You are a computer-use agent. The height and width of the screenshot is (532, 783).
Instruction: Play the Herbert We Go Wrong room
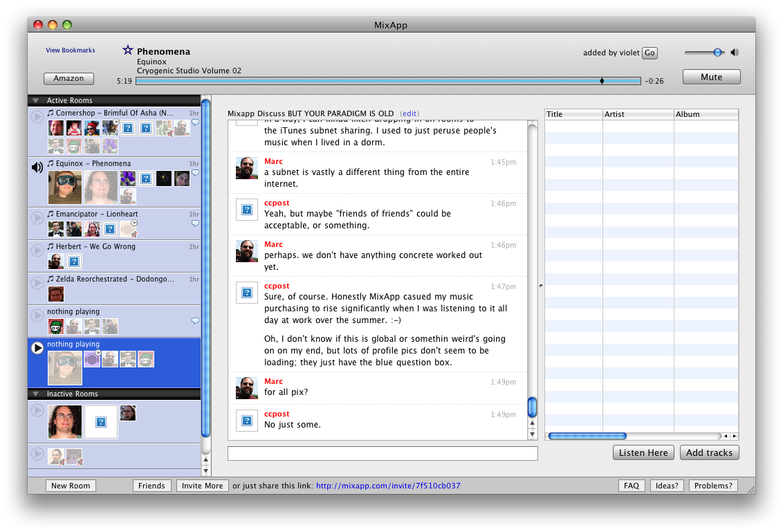(x=37, y=251)
